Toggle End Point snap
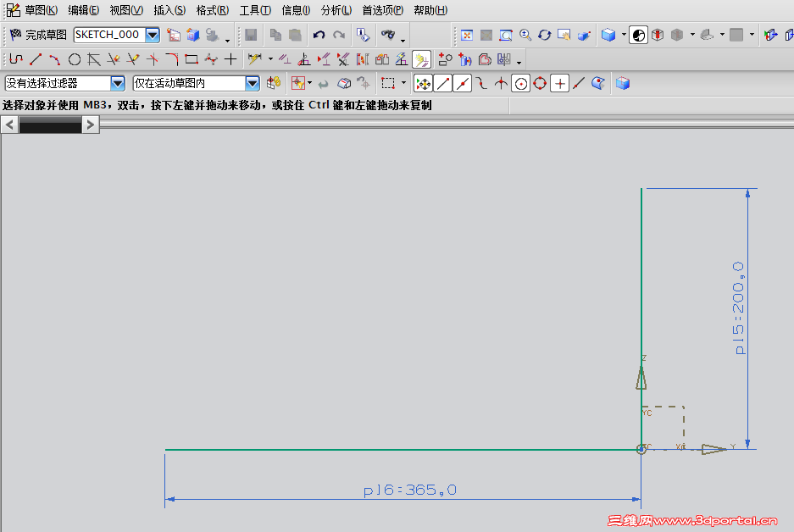The height and width of the screenshot is (532, 794). pyautogui.click(x=443, y=84)
